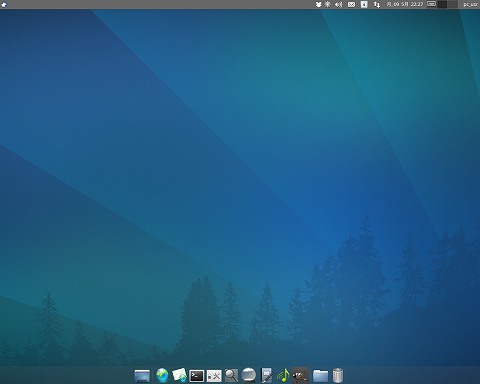This screenshot has height=384, width=480.
Task: Open the Xfce applications menu mouse icon
Action: 4,4
